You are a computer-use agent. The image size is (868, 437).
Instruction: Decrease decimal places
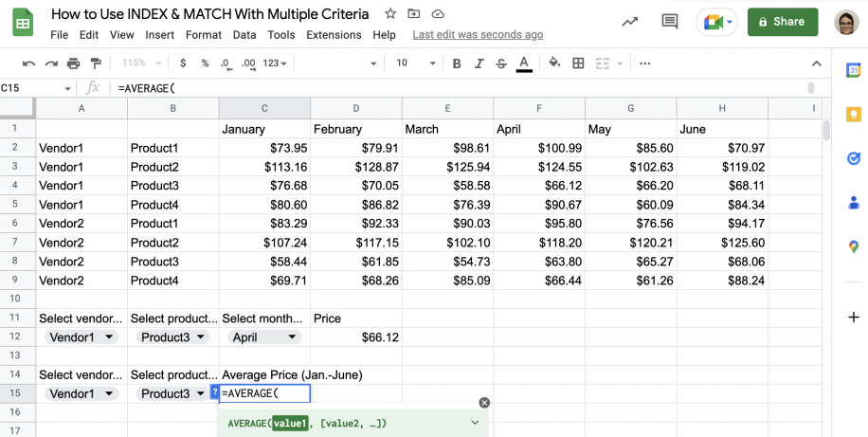coord(226,64)
